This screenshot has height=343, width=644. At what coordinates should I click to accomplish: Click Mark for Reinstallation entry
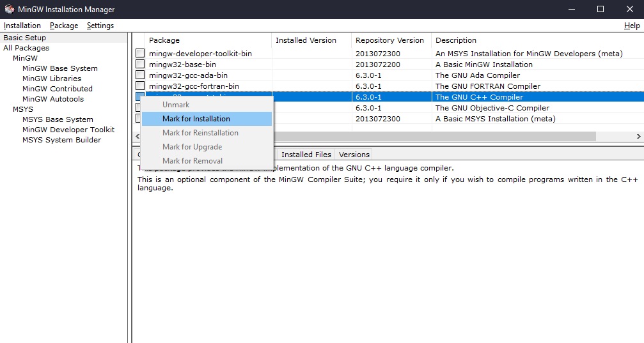click(x=207, y=132)
